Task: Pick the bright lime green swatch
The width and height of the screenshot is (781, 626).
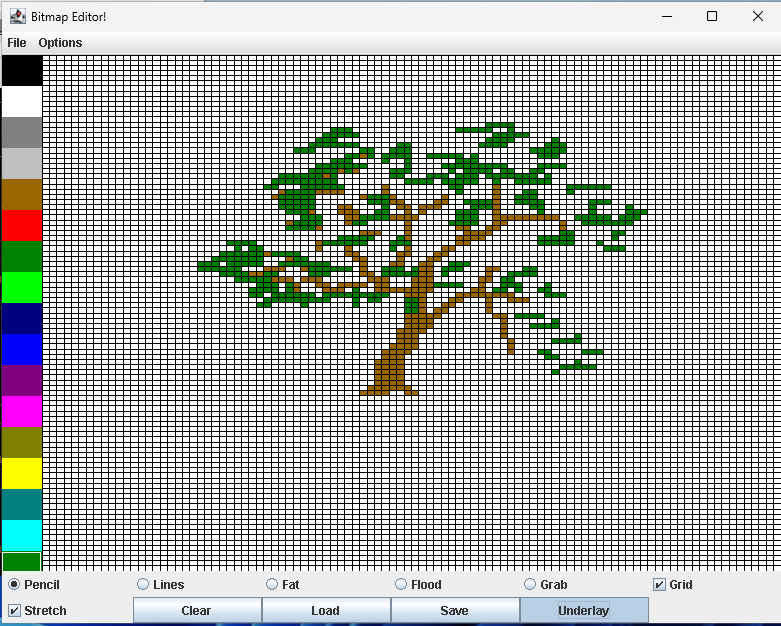Action: [22, 287]
